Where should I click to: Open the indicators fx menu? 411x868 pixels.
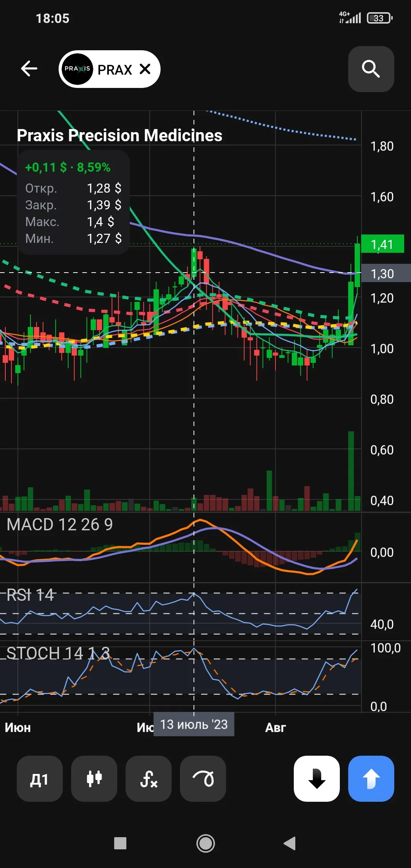pos(148,779)
